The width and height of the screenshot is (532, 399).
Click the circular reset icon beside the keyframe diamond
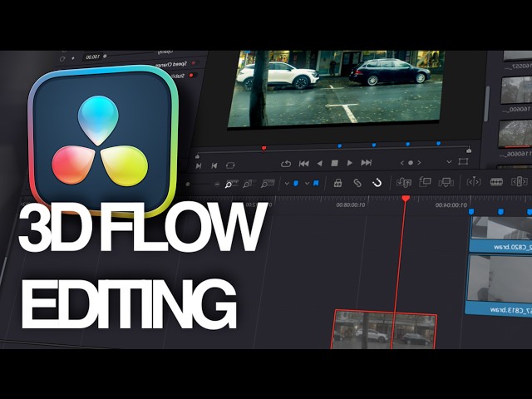pyautogui.click(x=62, y=59)
